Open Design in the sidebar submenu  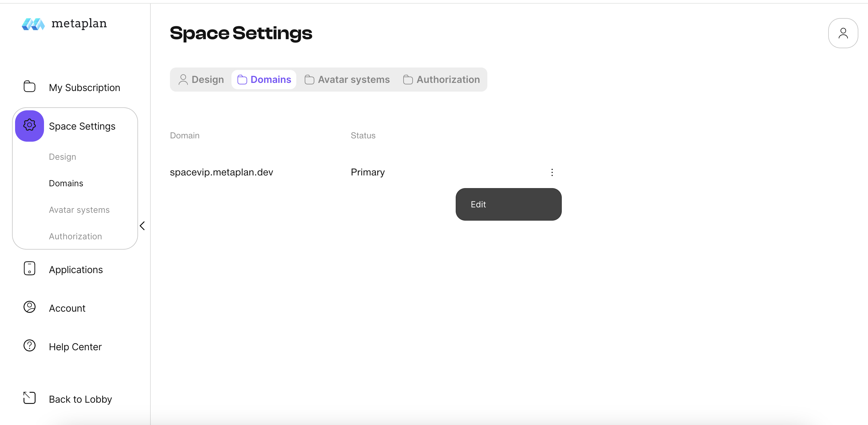[x=62, y=157]
